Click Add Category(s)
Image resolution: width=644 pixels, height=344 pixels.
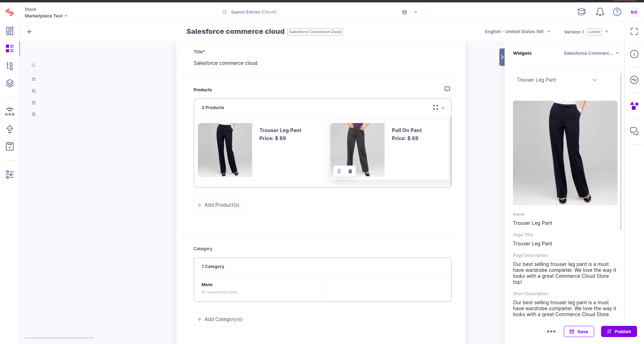[x=220, y=319]
